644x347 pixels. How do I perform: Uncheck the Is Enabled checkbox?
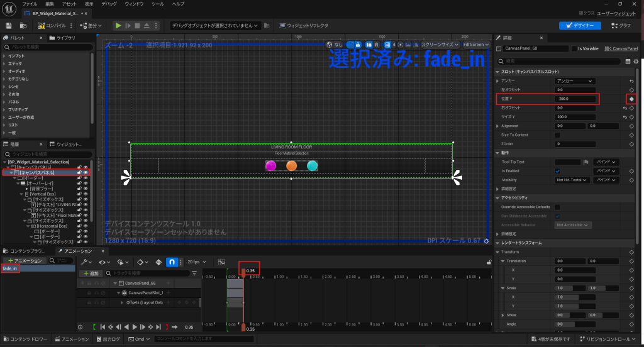[557, 171]
